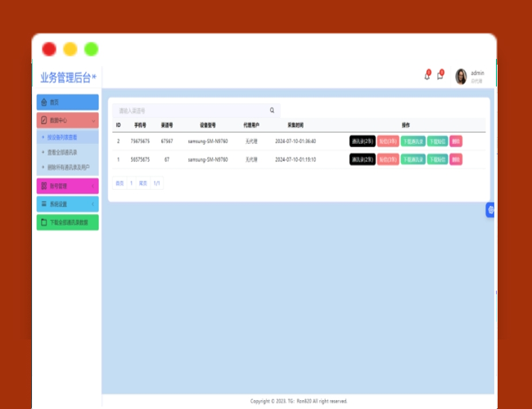Click 下载短信 in row ID 1
The image size is (532, 409).
[x=437, y=160]
